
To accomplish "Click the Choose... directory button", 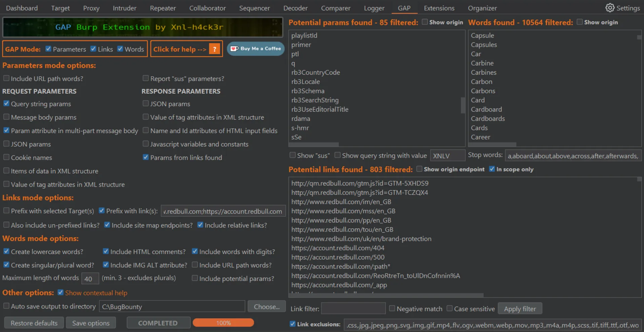I will coord(267,306).
